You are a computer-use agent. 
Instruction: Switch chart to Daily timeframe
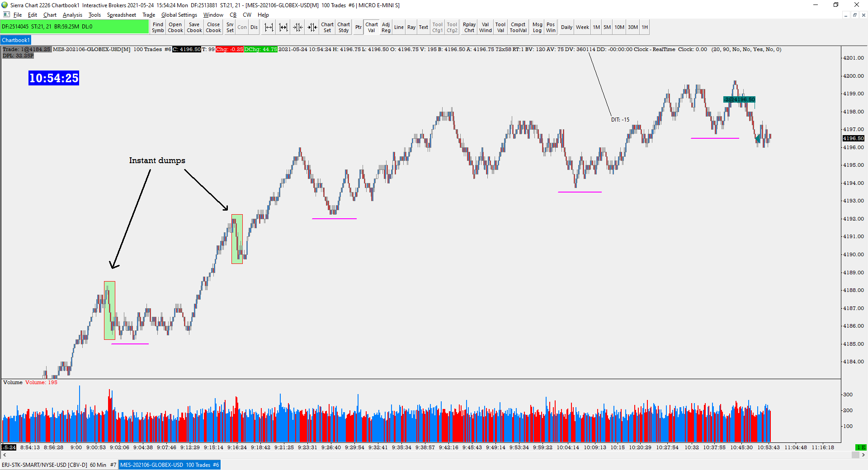click(x=566, y=27)
